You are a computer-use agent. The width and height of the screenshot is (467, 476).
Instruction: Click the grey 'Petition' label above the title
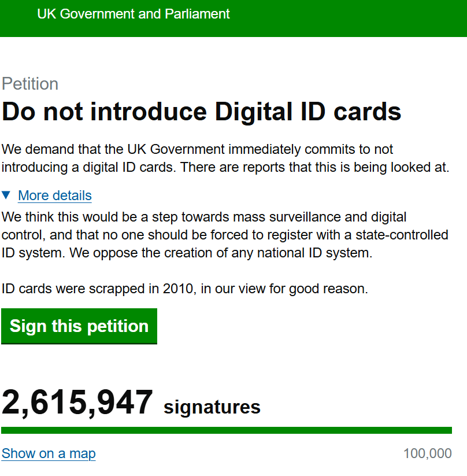coord(30,84)
